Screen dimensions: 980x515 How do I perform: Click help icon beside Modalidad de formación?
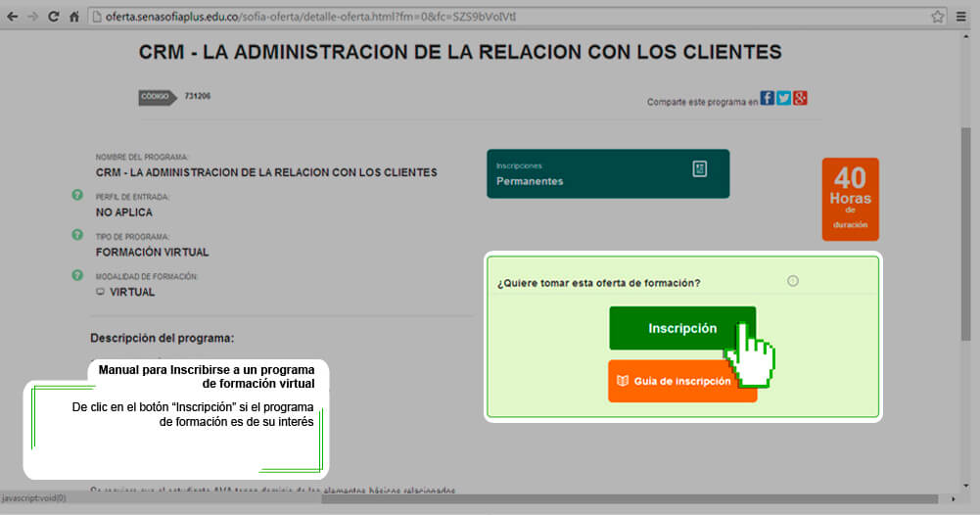77,275
